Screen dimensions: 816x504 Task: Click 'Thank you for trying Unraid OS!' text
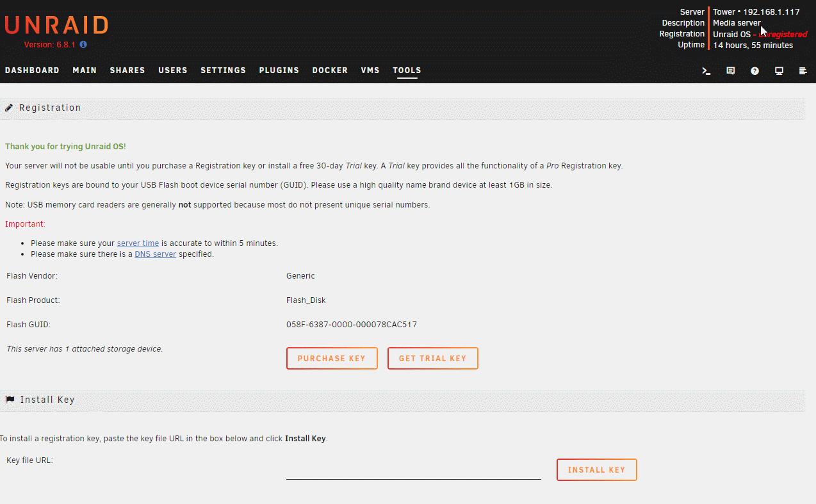coord(65,147)
